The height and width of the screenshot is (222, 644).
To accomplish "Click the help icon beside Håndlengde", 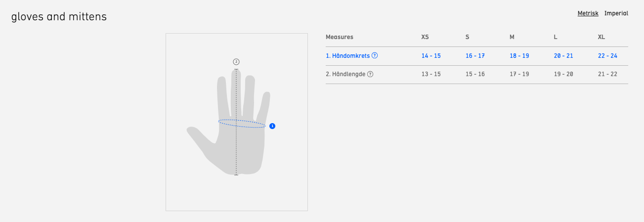I will tap(370, 74).
